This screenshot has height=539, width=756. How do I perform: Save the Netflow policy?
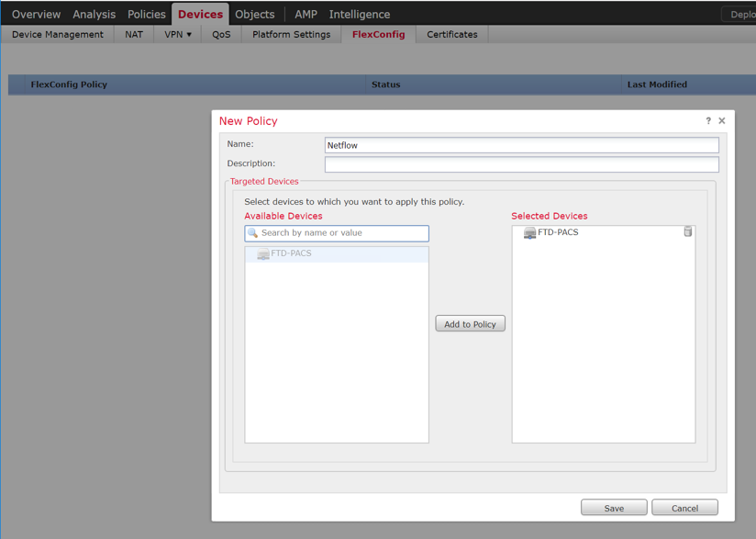tap(613, 507)
